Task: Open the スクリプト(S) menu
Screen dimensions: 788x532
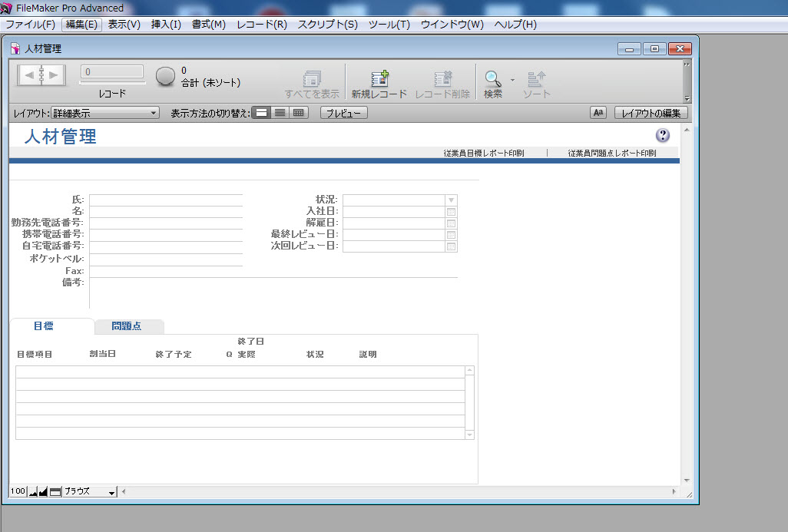Action: 327,25
